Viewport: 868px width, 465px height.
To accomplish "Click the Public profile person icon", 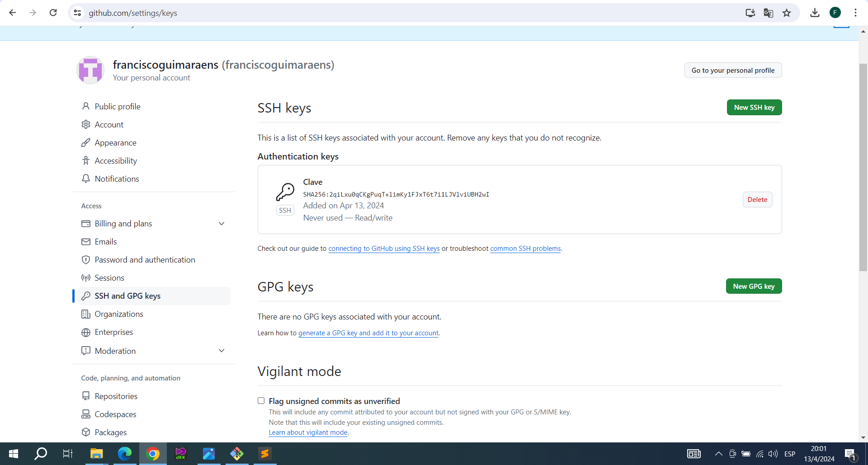I will pyautogui.click(x=85, y=106).
